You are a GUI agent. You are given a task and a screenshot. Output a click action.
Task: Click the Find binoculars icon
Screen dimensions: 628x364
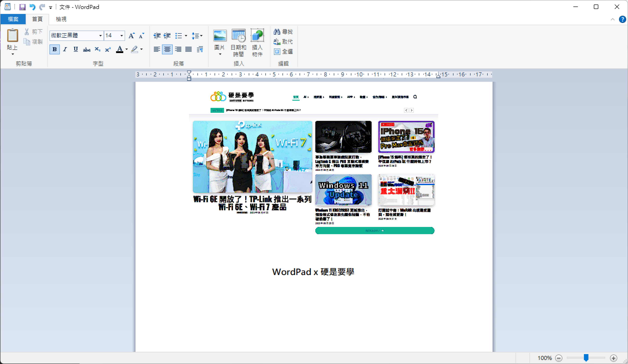tap(277, 32)
